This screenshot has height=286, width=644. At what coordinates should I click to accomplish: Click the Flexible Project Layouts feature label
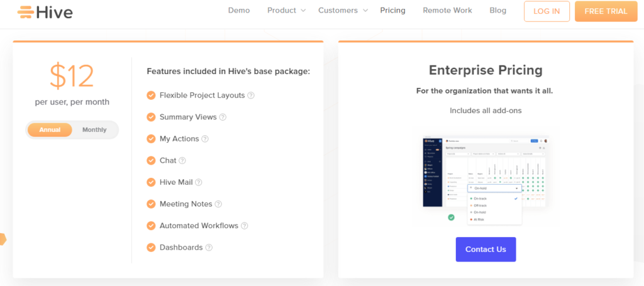coord(202,95)
